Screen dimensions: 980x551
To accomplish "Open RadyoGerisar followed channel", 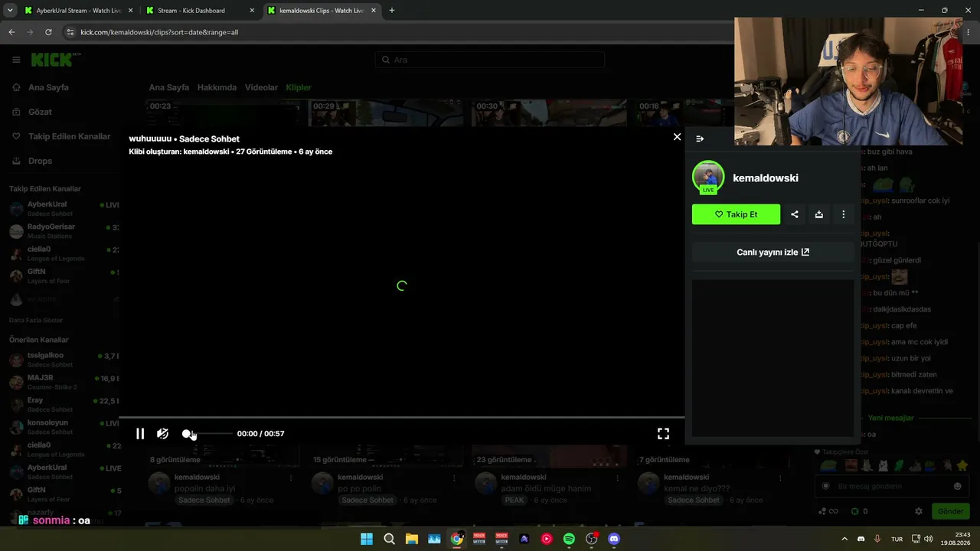I will (64, 231).
